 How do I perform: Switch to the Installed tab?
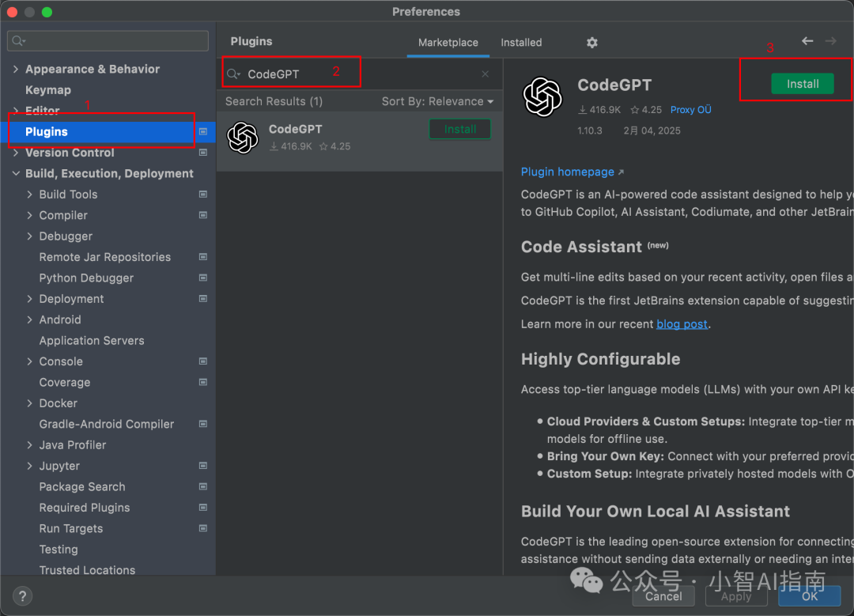point(521,43)
